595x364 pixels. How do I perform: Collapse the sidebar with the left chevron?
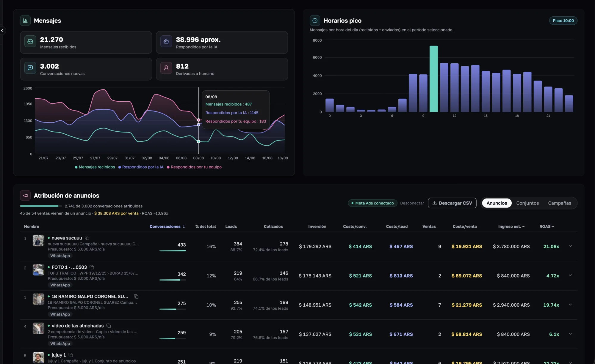(2, 30)
